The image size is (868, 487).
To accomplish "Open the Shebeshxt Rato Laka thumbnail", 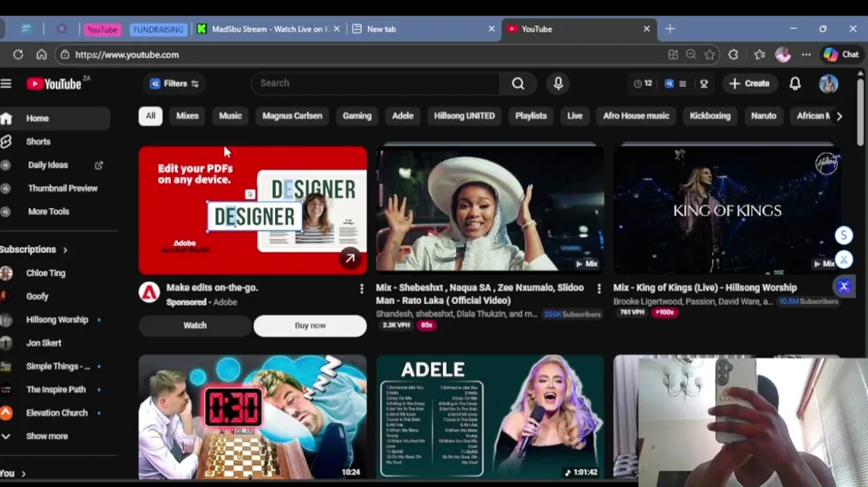I will click(490, 210).
